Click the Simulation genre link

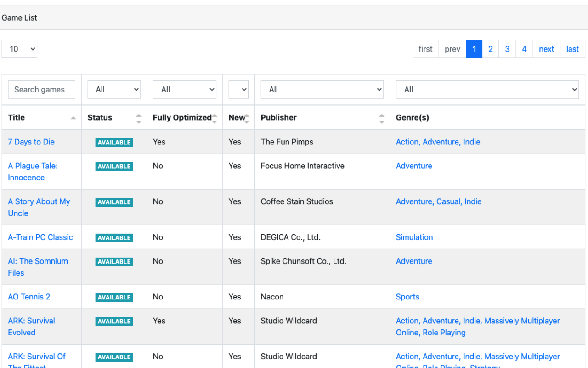(x=414, y=237)
